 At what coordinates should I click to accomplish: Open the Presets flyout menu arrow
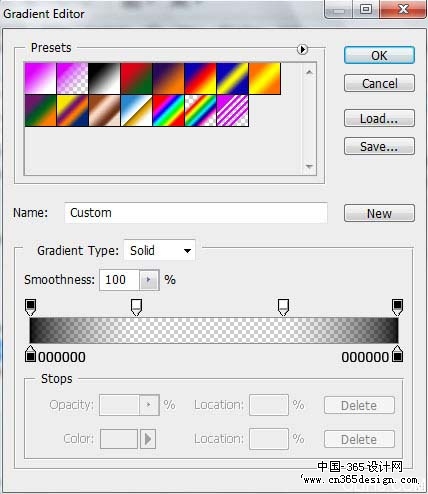point(302,49)
